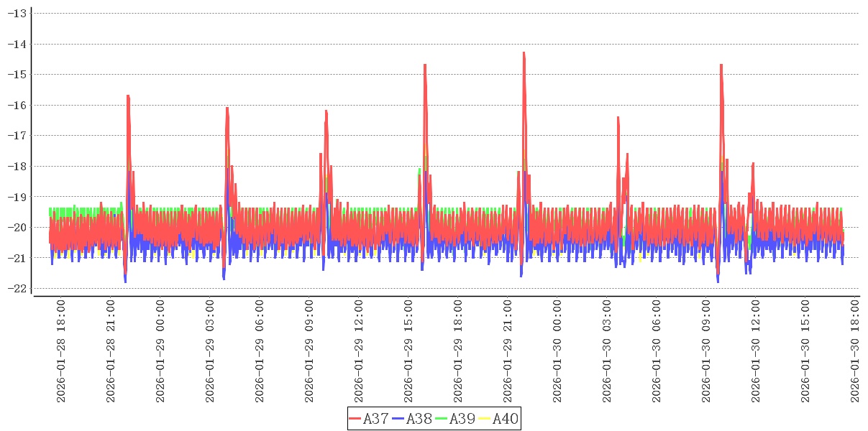Click the 2026-01-30 12:00 axis label
The height and width of the screenshot is (431, 868).
coord(756,351)
